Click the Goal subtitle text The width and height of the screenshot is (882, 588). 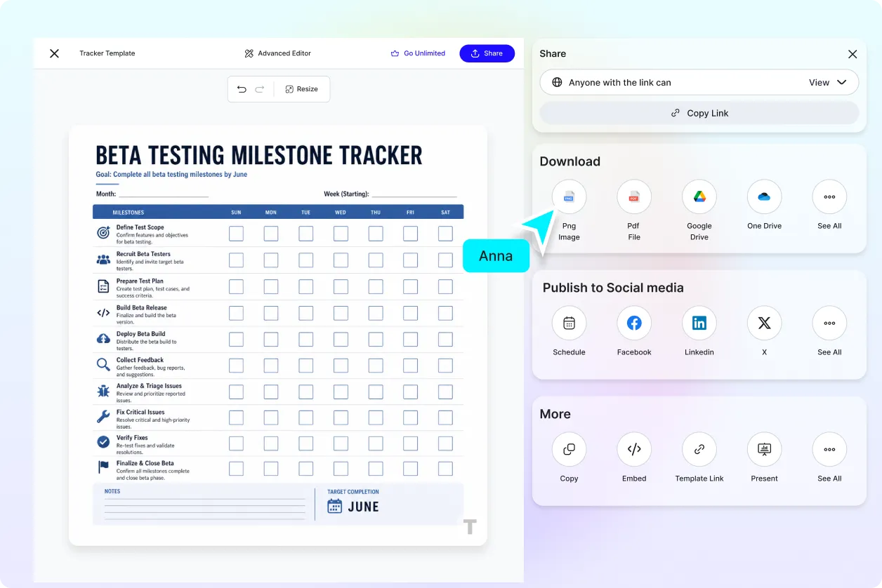tap(171, 175)
